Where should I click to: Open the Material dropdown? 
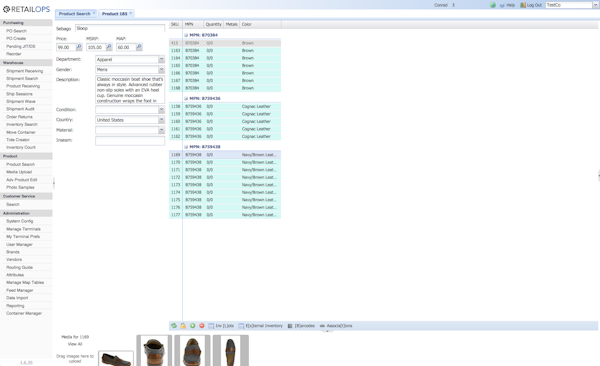point(161,130)
